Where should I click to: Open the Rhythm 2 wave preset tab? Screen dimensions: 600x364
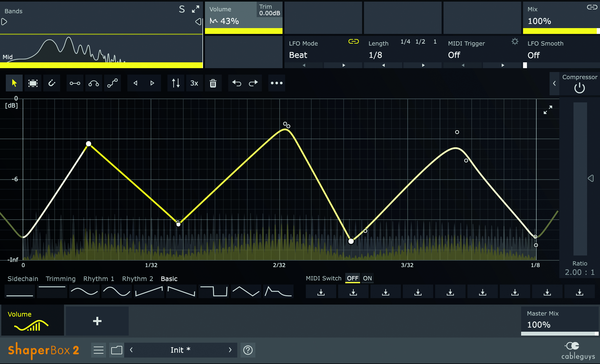(138, 279)
